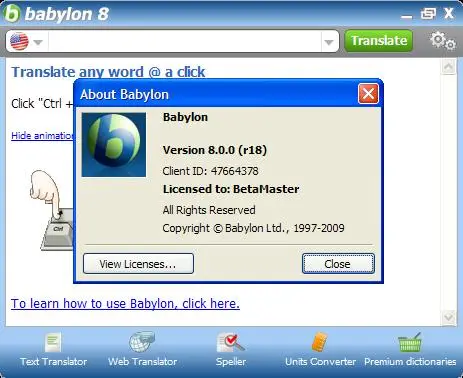Click in the translation text input field
Image resolution: width=463 pixels, height=378 pixels.
[x=185, y=42]
